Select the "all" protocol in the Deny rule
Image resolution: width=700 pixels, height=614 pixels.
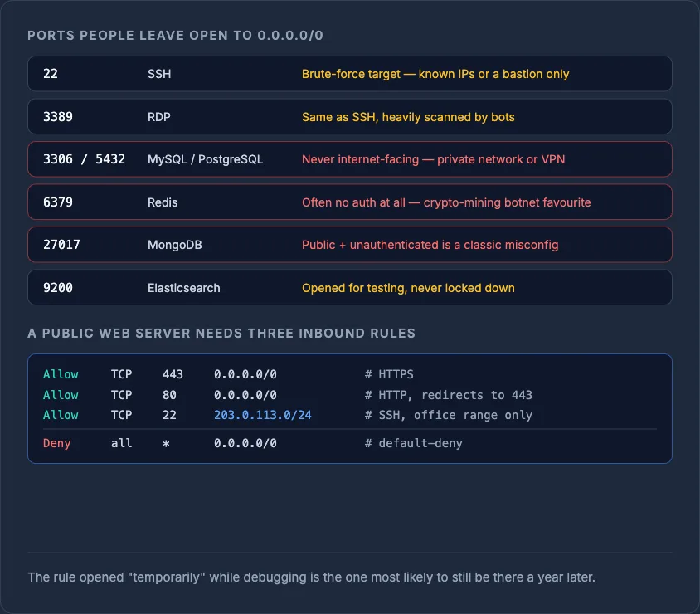click(121, 443)
